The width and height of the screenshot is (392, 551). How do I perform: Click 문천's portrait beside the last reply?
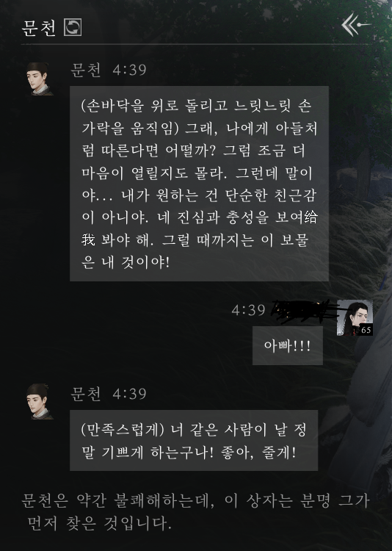pyautogui.click(x=40, y=401)
